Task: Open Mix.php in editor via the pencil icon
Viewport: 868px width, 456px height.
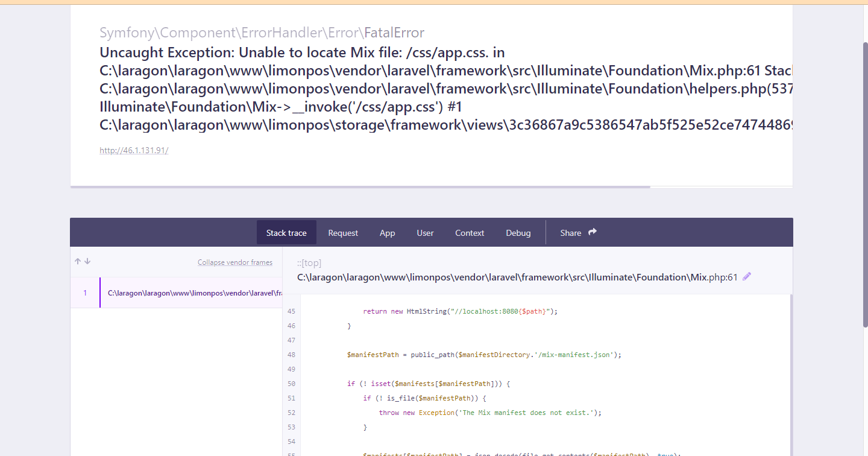Action: pos(746,276)
